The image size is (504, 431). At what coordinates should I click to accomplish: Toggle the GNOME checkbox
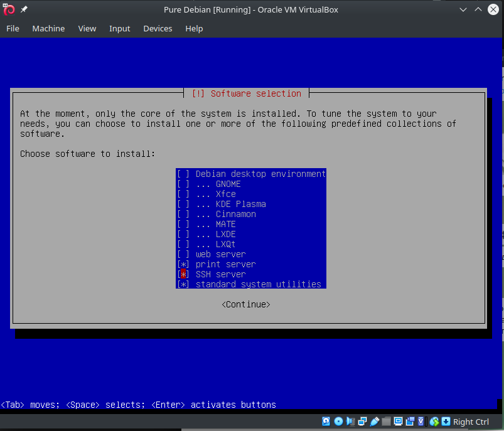(183, 184)
